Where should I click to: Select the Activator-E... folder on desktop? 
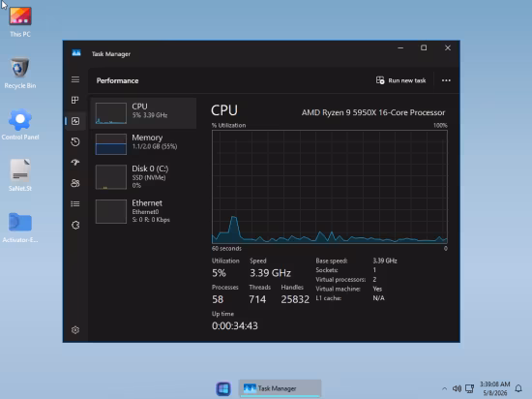tap(20, 228)
